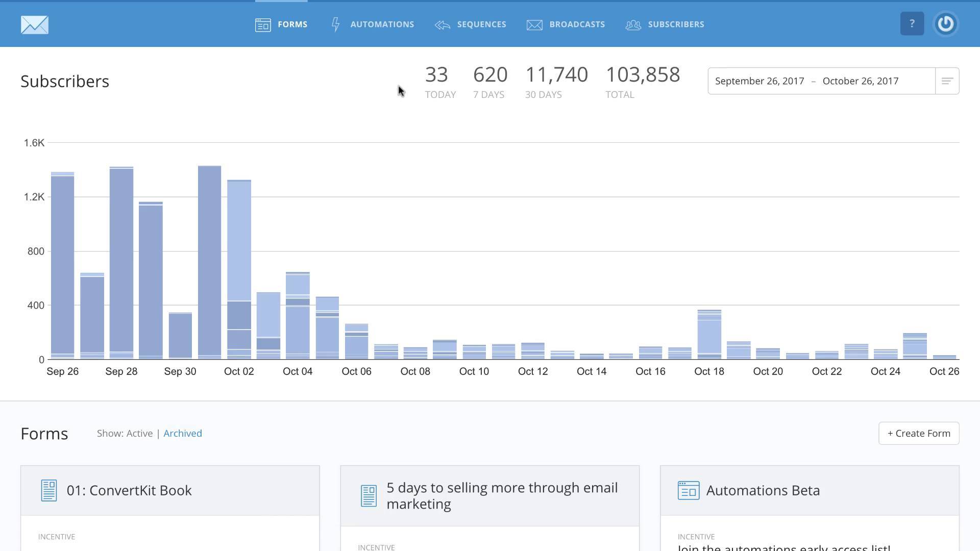Open Subscribers via the people icon
Screen dimensions: 980x551
(x=633, y=24)
